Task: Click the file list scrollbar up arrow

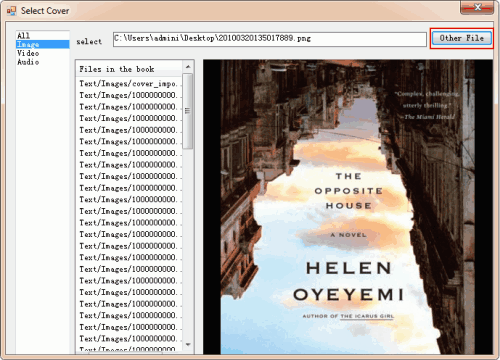Action: point(188,67)
